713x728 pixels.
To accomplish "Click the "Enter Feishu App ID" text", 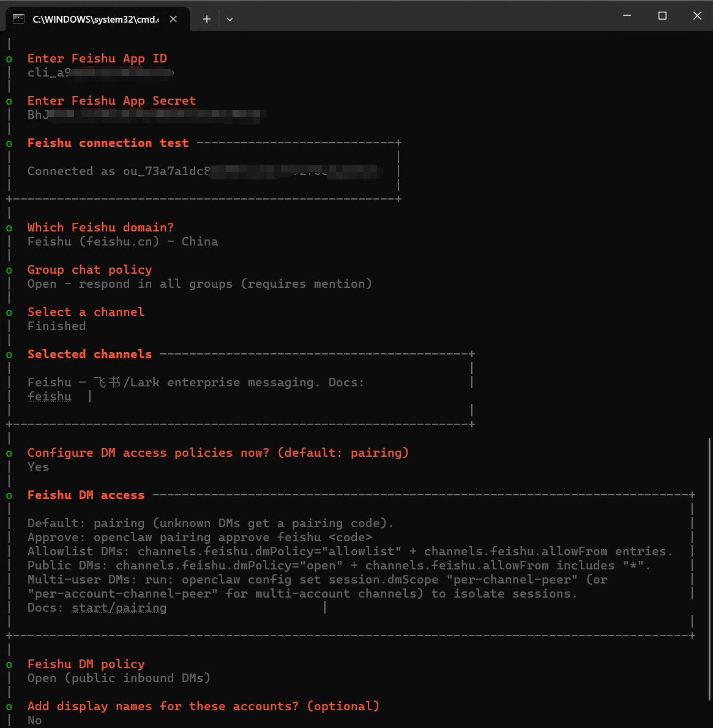I will click(97, 59).
